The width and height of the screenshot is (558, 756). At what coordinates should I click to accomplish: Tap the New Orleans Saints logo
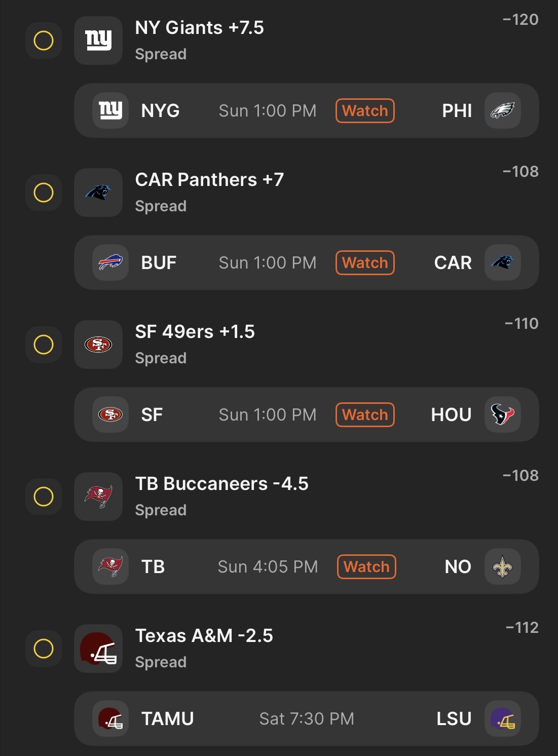[502, 566]
